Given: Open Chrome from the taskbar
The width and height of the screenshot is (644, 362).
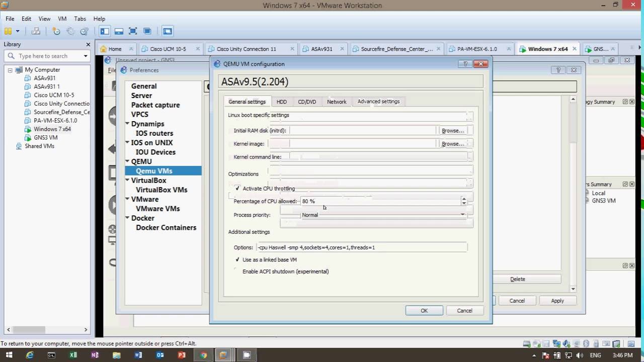Looking at the screenshot, I should tap(203, 355).
